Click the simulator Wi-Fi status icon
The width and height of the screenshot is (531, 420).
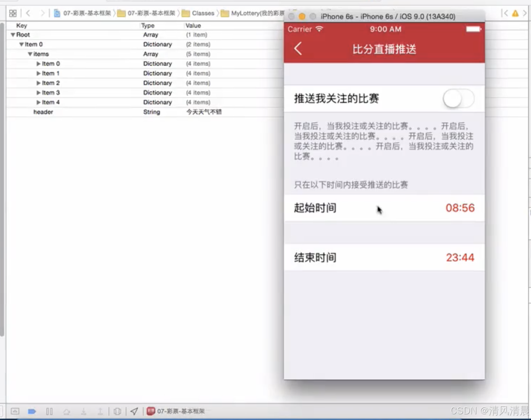click(319, 29)
